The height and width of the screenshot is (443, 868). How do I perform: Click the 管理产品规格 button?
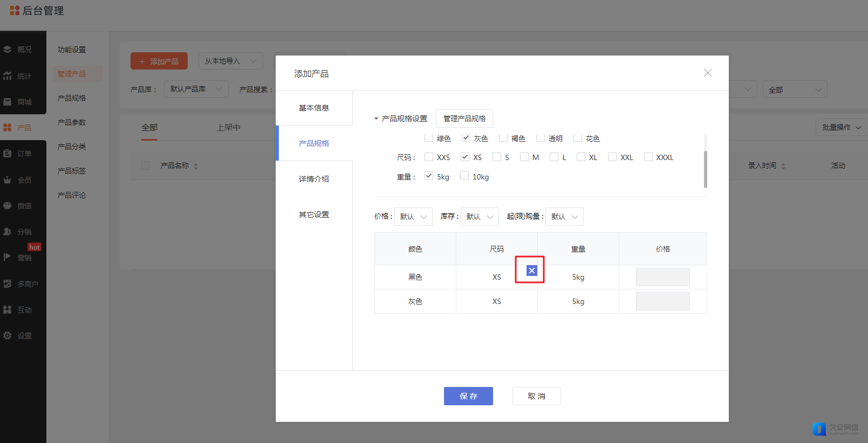[x=464, y=119]
